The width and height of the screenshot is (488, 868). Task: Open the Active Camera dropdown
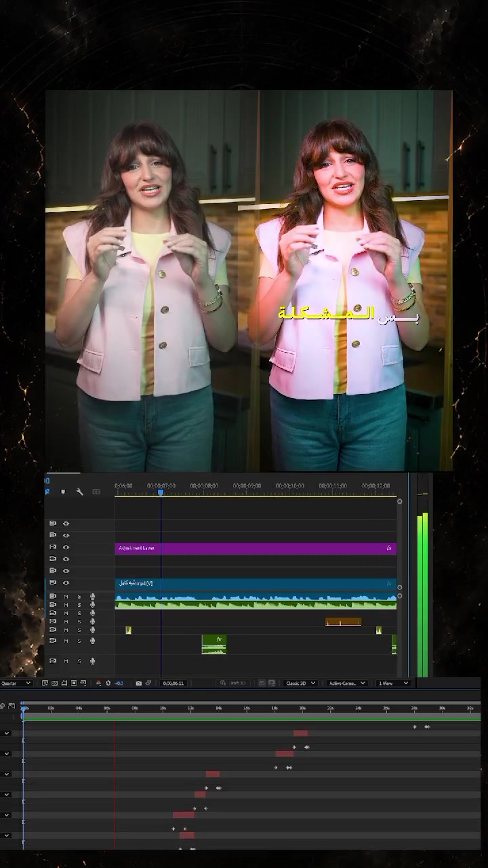point(347,683)
